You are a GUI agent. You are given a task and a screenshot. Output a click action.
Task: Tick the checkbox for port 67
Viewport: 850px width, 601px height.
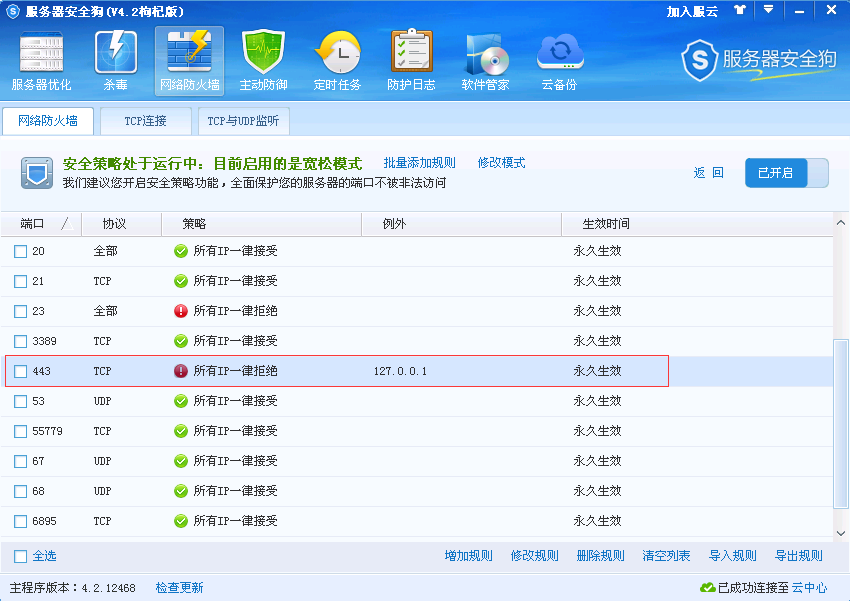(x=21, y=461)
